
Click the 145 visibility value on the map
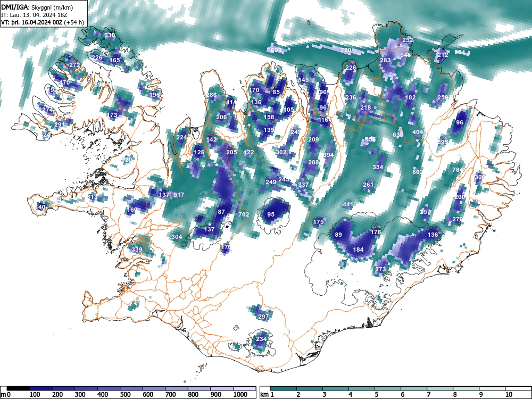coord(303,80)
